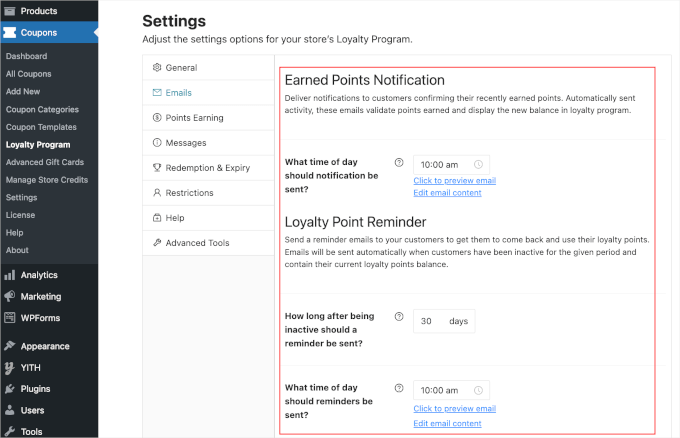
Task: Click first 'Click to preview email' link
Action: [x=454, y=181]
